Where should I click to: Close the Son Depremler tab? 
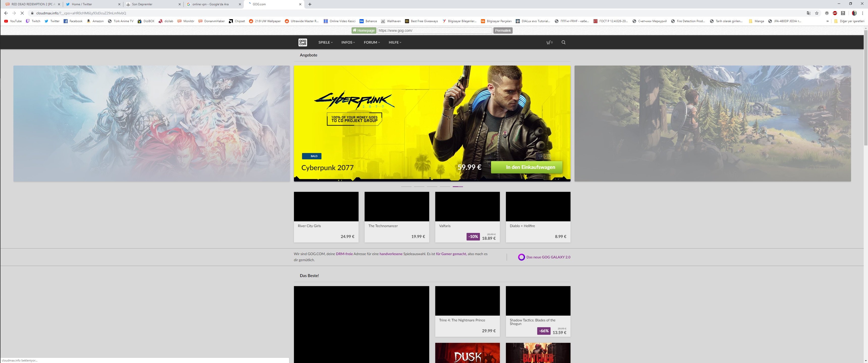coord(180,4)
